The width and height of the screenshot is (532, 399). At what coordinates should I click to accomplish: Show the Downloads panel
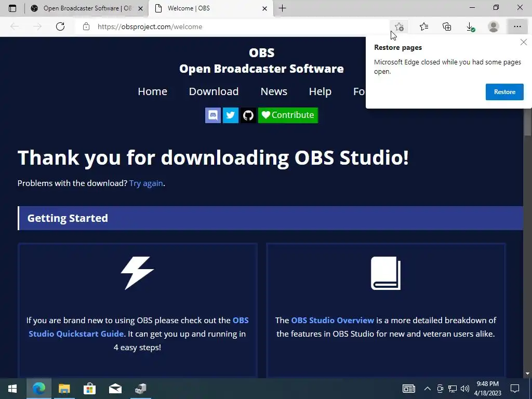click(470, 26)
